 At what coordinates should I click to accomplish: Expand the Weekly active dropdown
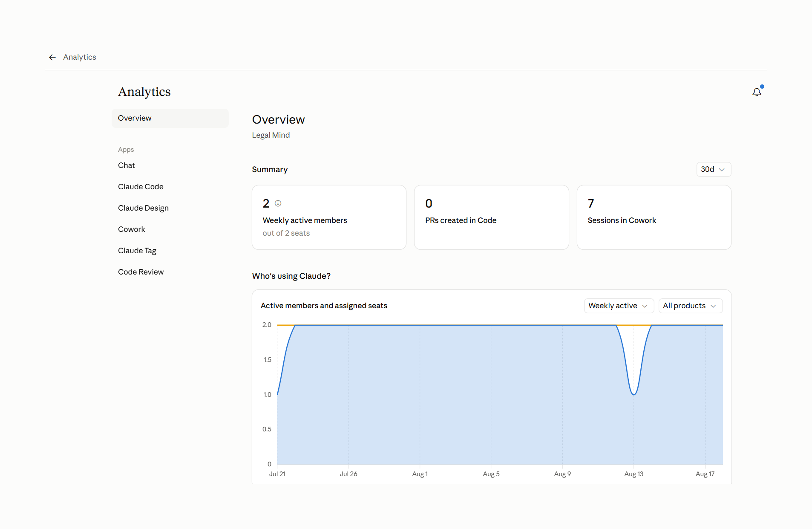(619, 306)
